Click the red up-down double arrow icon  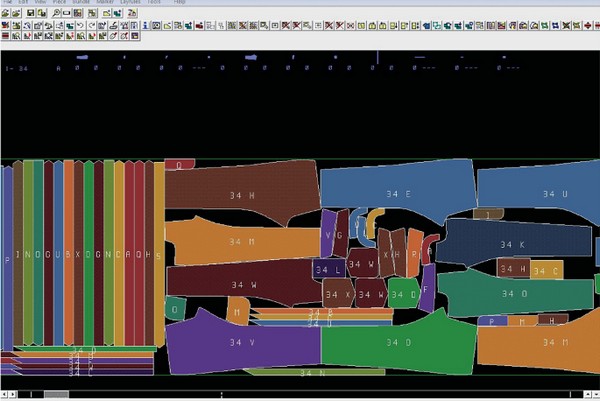click(x=588, y=26)
